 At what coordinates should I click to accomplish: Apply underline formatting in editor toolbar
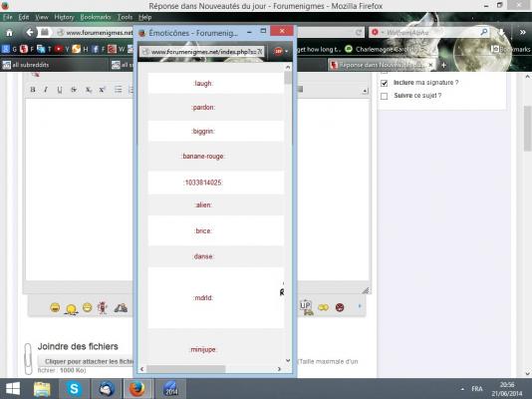click(x=60, y=90)
